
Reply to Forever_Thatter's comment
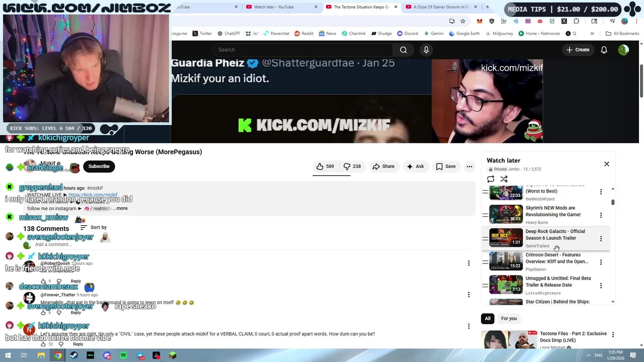[x=75, y=313]
